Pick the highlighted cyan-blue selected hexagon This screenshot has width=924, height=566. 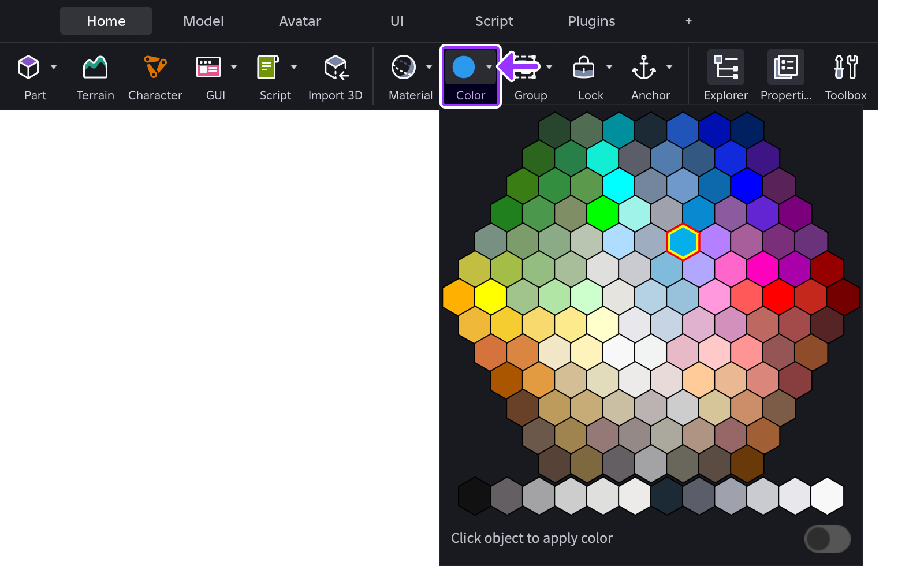[x=683, y=241]
